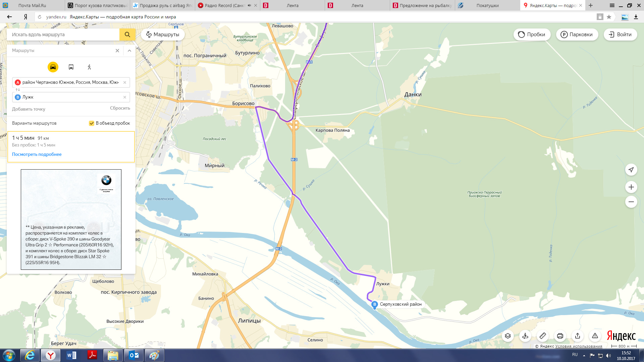
Task: Click the print map icon
Action: [x=560, y=336]
